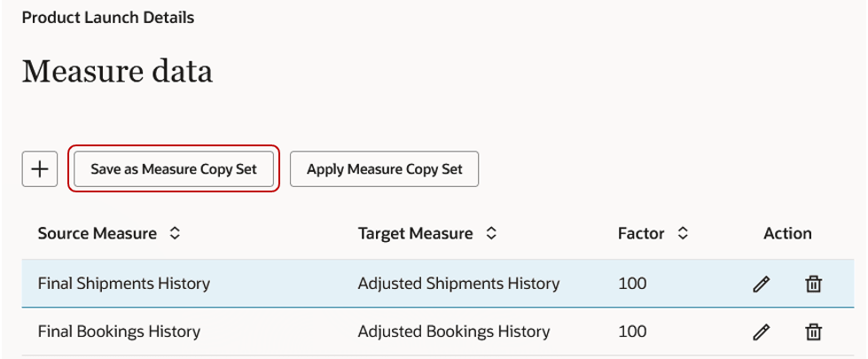
Task: Edit the Final Bookings History row
Action: (761, 332)
